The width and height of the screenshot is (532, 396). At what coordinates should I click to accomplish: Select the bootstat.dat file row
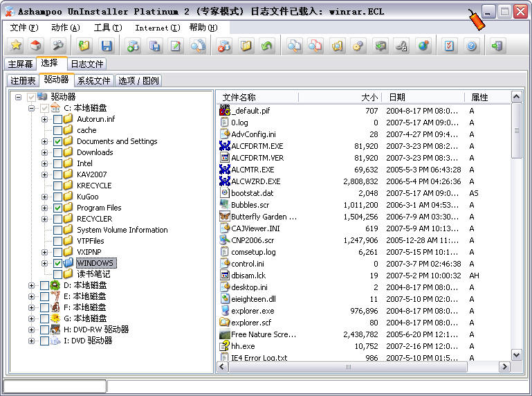click(x=363, y=193)
